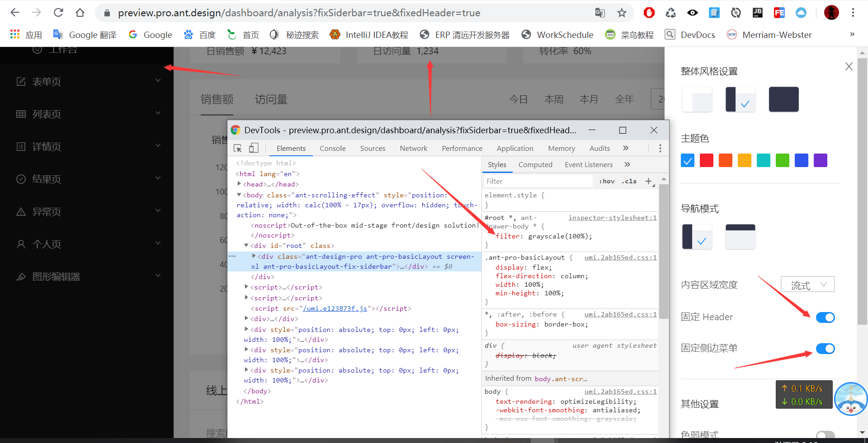Expand the head element in DOM tree
The image size is (868, 443).
[239, 184]
